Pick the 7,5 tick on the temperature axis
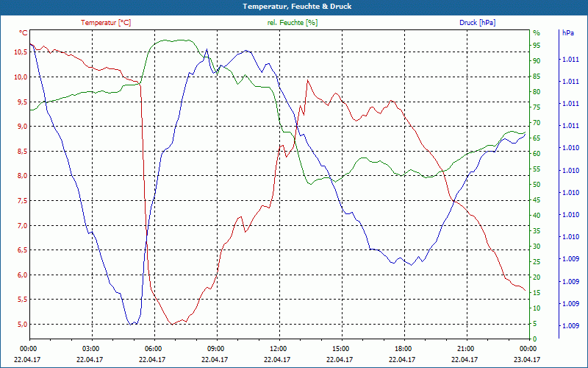 pyautogui.click(x=22, y=200)
